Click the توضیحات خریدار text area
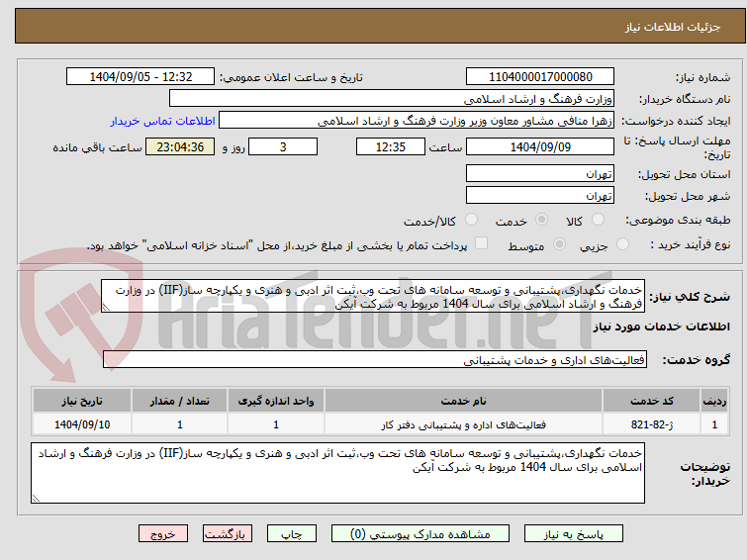 pyautogui.click(x=337, y=473)
